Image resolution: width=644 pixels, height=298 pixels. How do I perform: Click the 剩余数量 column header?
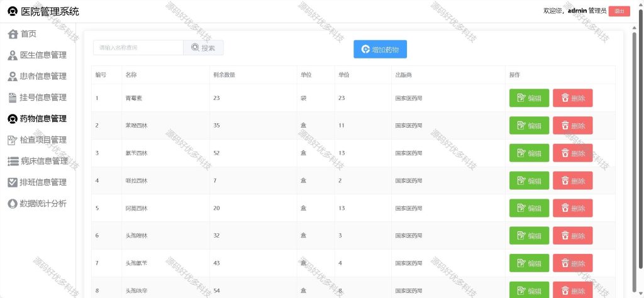tap(225, 75)
